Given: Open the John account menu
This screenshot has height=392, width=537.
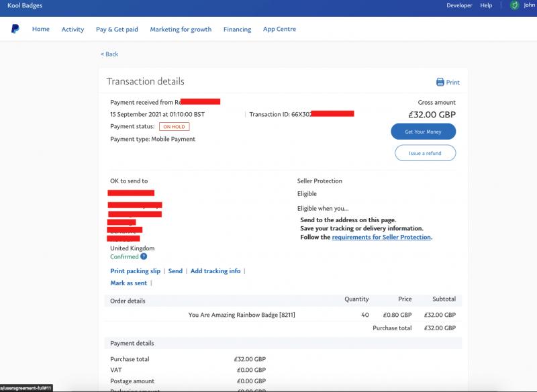Looking at the screenshot, I should pos(530,5).
